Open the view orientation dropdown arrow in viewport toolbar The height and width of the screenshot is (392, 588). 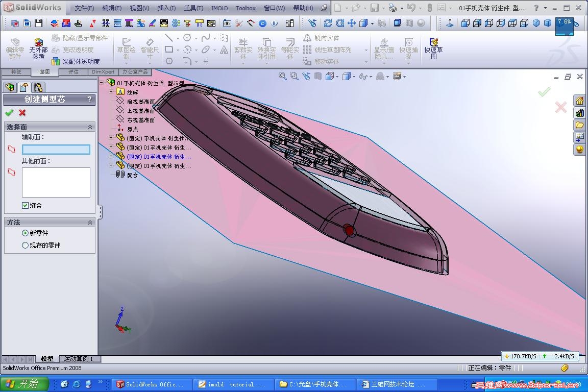point(337,77)
